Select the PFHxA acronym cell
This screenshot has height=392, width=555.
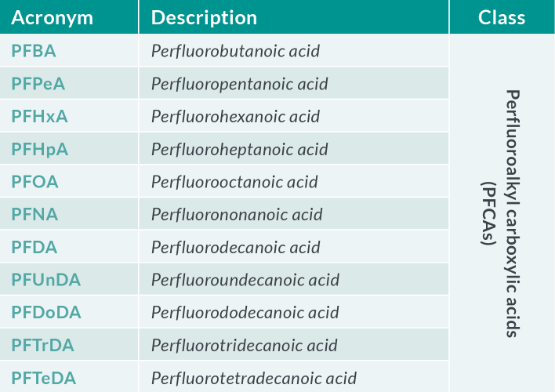69,116
